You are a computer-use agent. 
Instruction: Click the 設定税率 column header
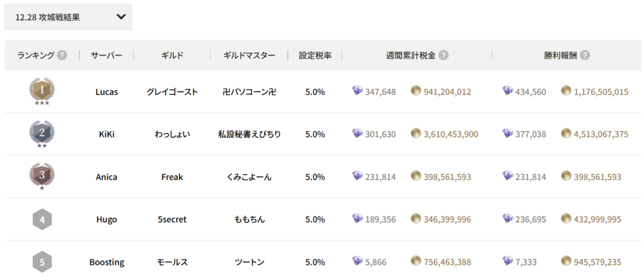click(x=315, y=55)
